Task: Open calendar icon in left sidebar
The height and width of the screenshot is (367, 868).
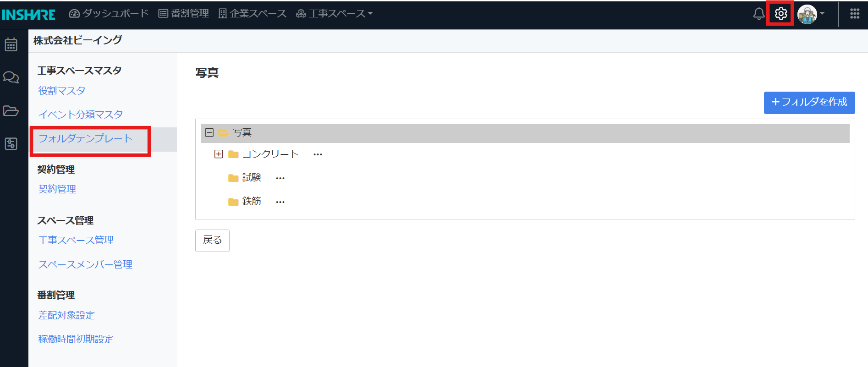Action: coord(11,44)
